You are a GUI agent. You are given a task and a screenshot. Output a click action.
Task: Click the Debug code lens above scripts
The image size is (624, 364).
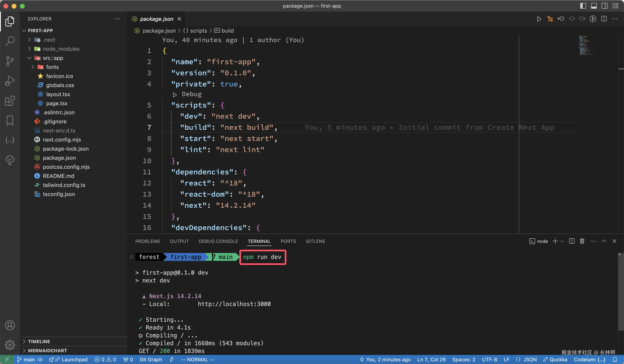pos(191,94)
